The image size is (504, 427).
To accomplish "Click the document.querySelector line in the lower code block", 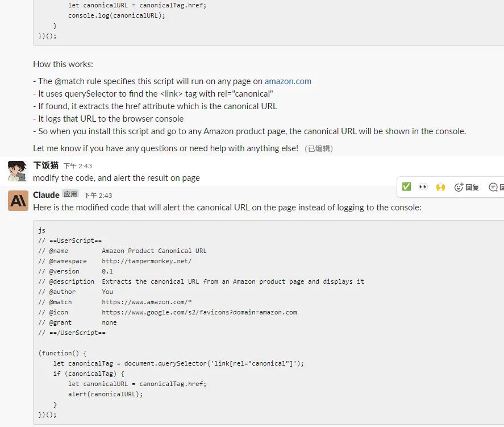I will (178, 363).
